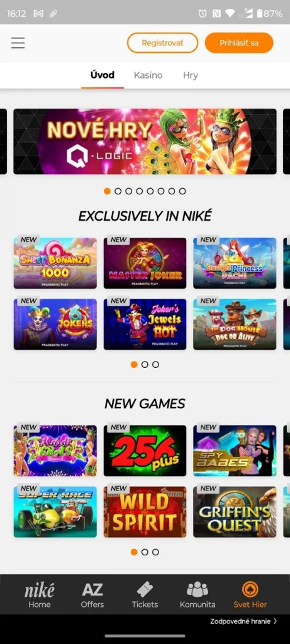Switch to the Hry tab
The width and height of the screenshot is (290, 644).
(x=191, y=75)
